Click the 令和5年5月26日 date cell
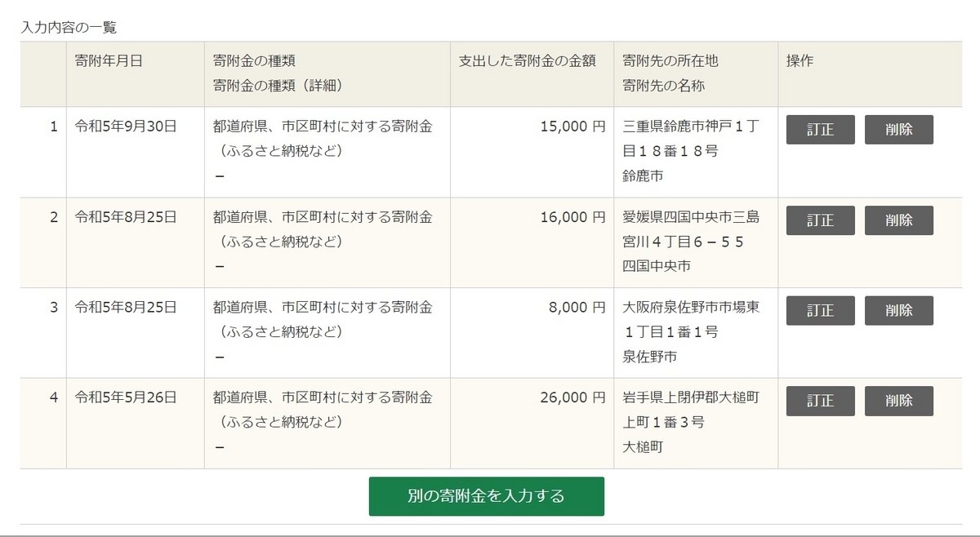This screenshot has height=537, width=980. coord(135,423)
